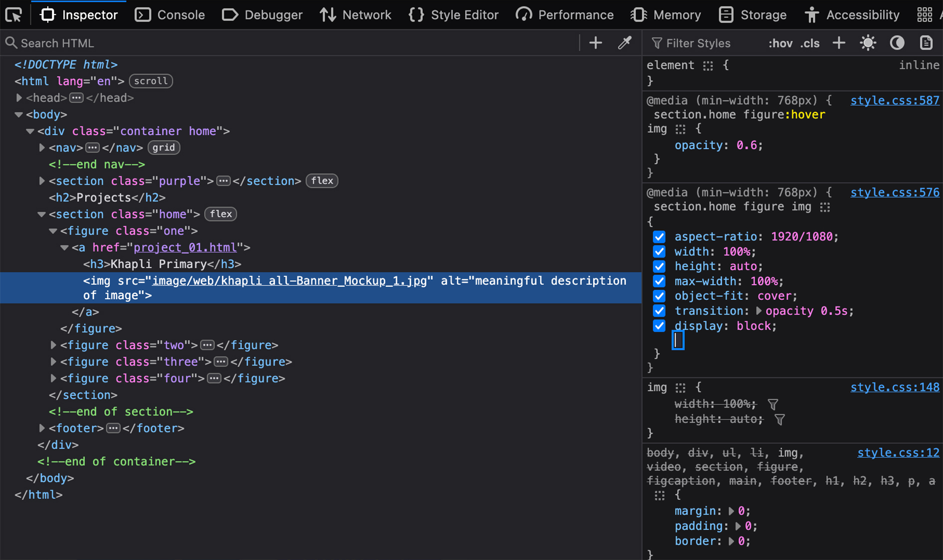
Task: Expand collapsed head element ellipsis
Action: pos(76,98)
